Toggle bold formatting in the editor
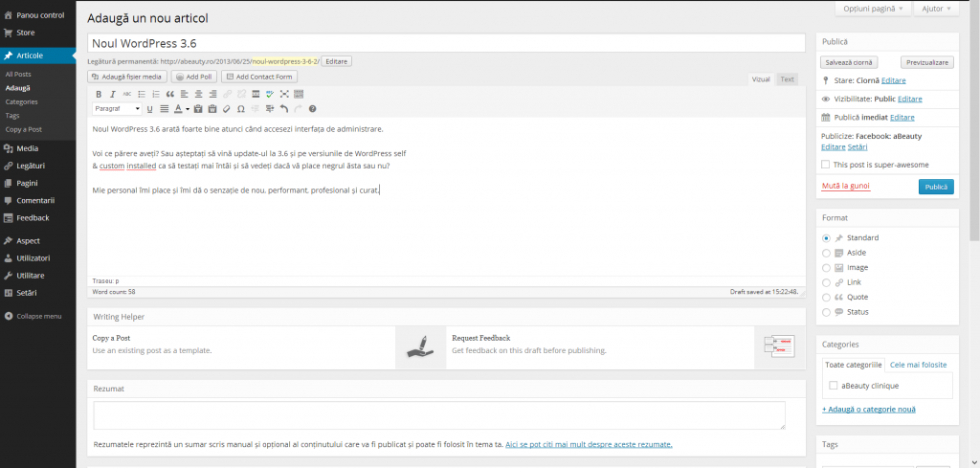Screen dimensions: 980x468 pyautogui.click(x=99, y=95)
